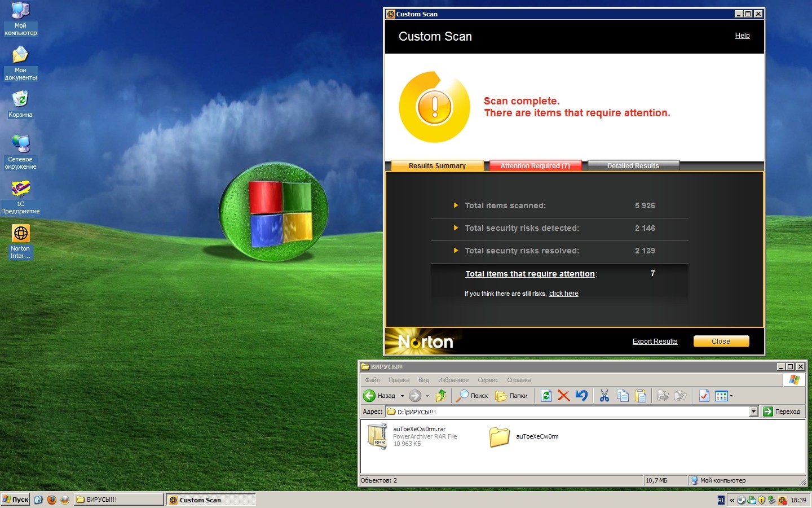Click the Пуск Start button on taskbar
The width and height of the screenshot is (812, 508).
pos(16,500)
